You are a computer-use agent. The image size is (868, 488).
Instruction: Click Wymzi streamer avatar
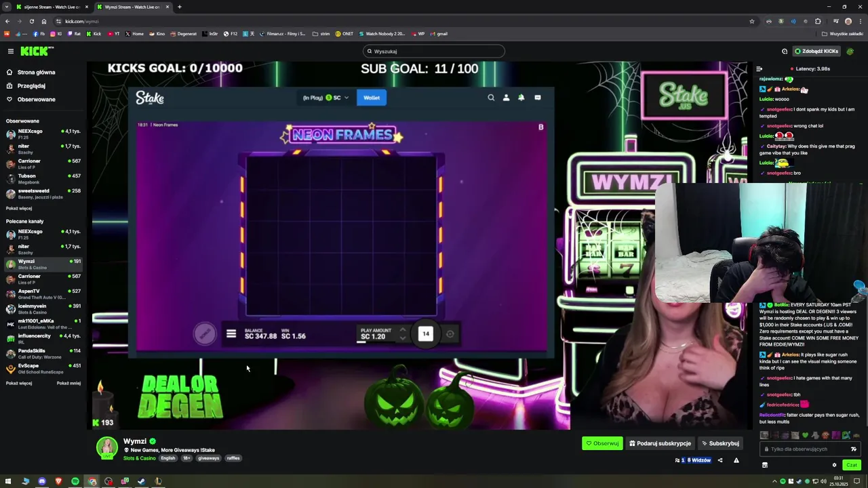point(106,448)
